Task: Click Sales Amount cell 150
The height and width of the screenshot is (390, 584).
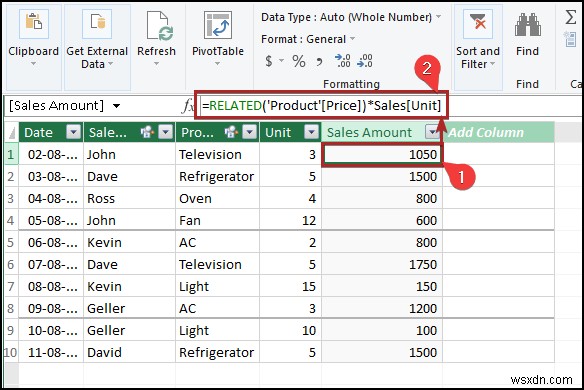Action: coord(383,286)
